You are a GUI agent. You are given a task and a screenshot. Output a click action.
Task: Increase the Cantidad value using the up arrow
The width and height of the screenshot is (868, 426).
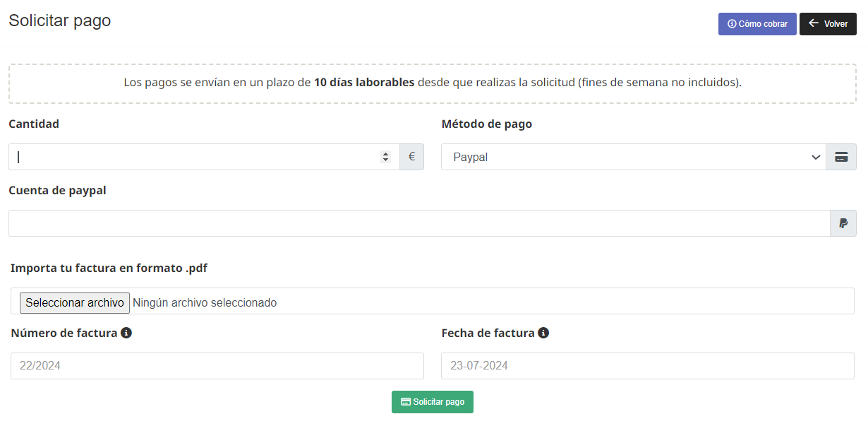[x=385, y=154]
